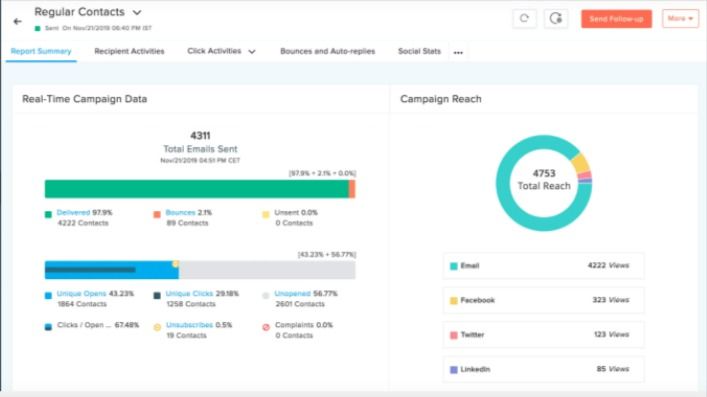Image resolution: width=707 pixels, height=397 pixels.
Task: Show more tabs via ellipsis icon
Action: coord(458,53)
